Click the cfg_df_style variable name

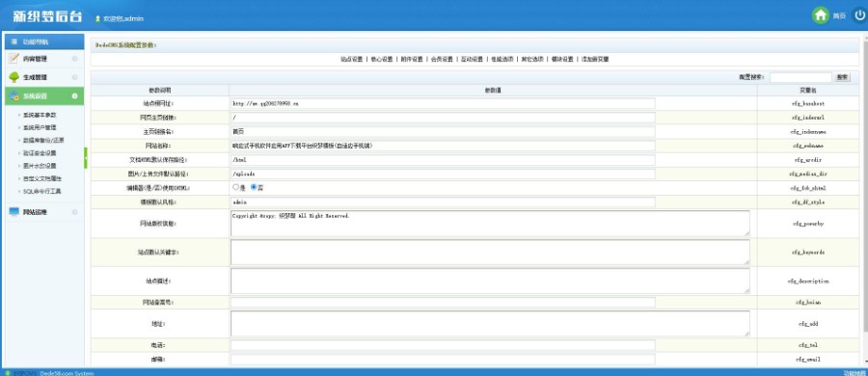pyautogui.click(x=808, y=202)
